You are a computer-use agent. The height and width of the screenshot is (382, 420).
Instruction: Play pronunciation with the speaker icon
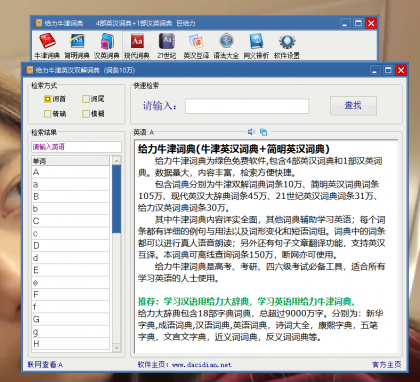click(251, 132)
